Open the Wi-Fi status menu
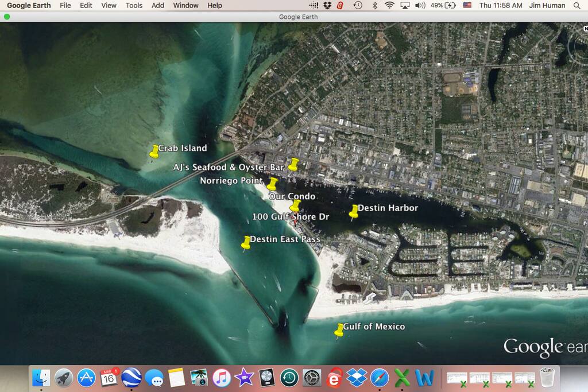The width and height of the screenshot is (588, 392). click(x=390, y=5)
